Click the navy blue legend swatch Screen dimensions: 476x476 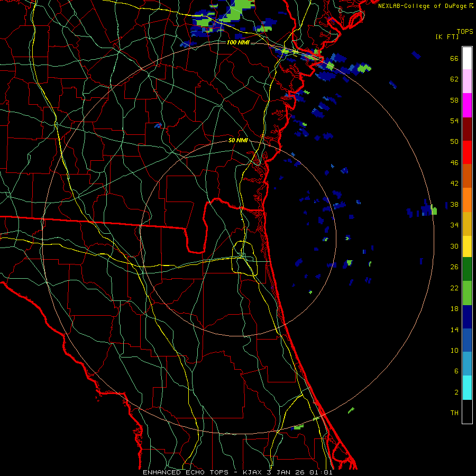pyautogui.click(x=467, y=317)
